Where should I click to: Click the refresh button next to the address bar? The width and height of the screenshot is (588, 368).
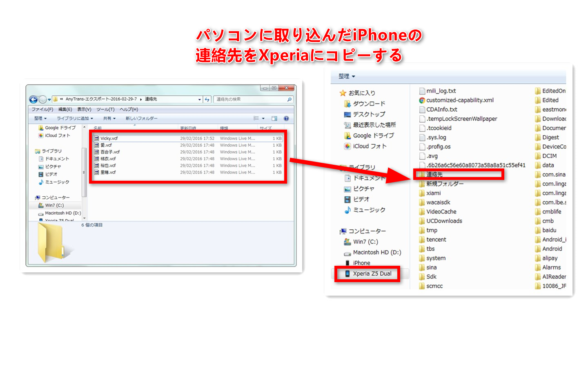click(207, 99)
